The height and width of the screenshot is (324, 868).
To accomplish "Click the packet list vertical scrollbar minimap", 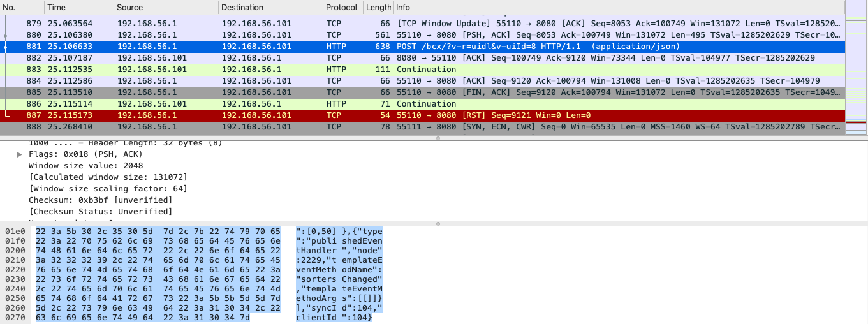I will click(x=856, y=68).
